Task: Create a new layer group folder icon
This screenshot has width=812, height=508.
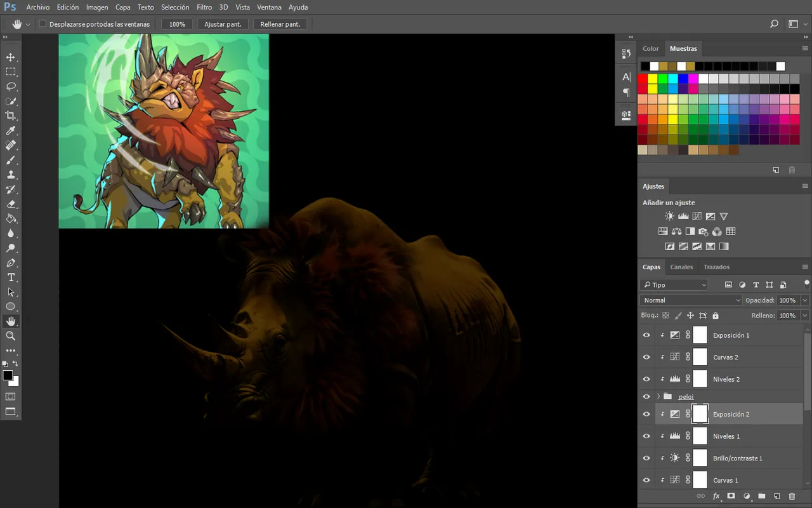Action: (761, 496)
